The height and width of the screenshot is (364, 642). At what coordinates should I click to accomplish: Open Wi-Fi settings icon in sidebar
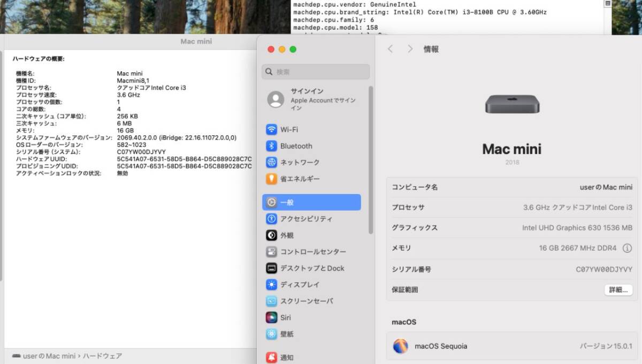271,129
